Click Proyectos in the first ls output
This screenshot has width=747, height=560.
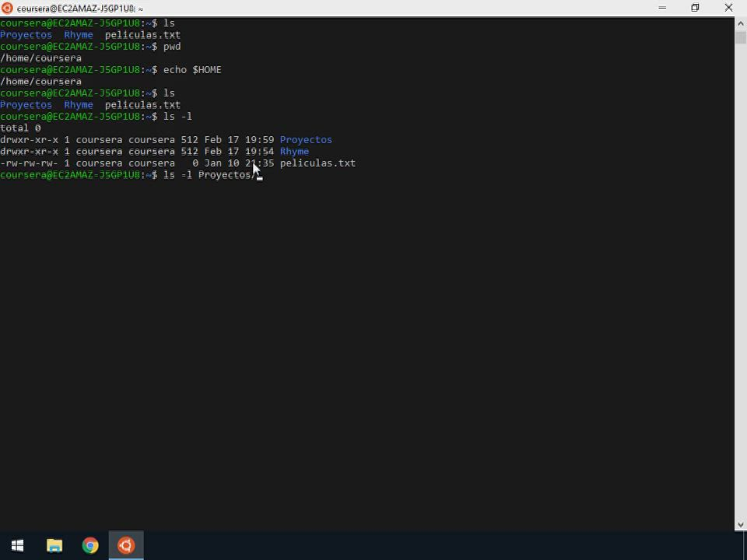tap(26, 35)
